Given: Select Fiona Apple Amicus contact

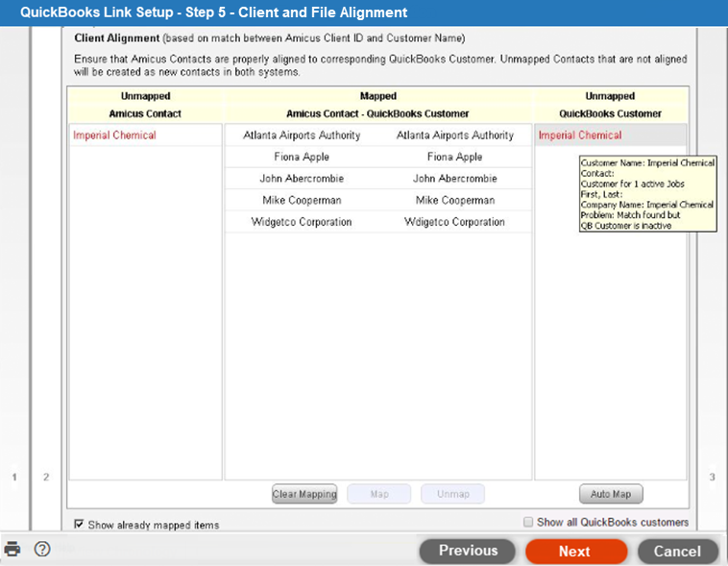Looking at the screenshot, I should pyautogui.click(x=302, y=157).
